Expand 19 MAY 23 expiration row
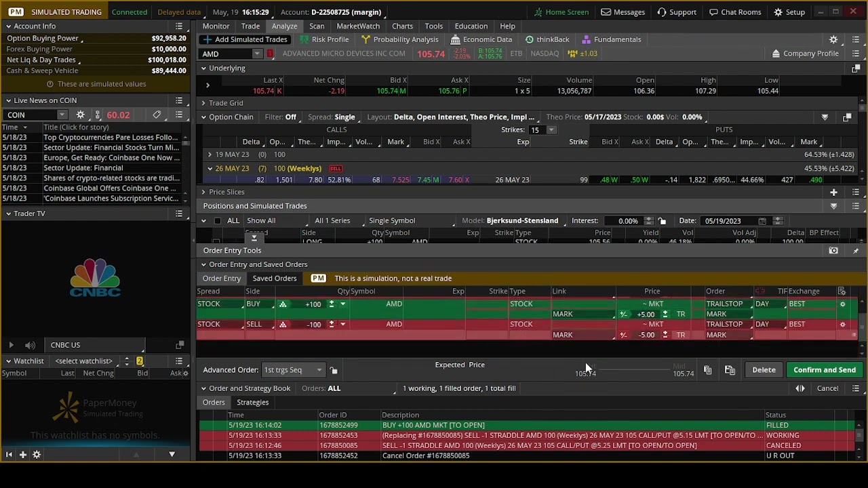The height and width of the screenshot is (488, 868). click(210, 155)
